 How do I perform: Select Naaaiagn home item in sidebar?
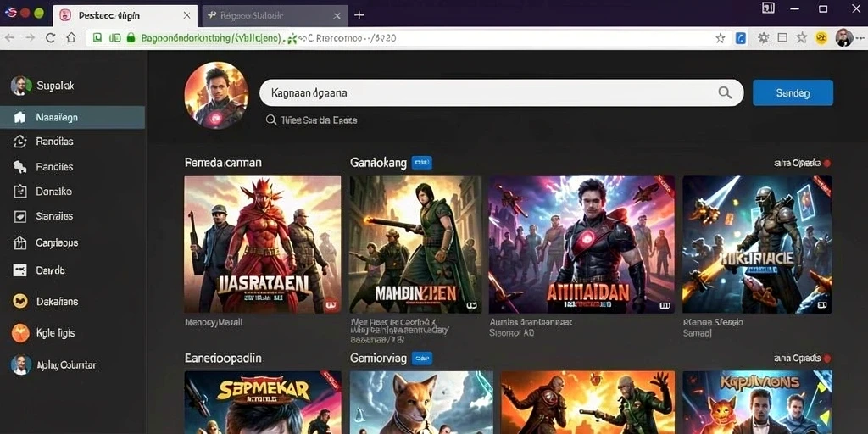73,117
